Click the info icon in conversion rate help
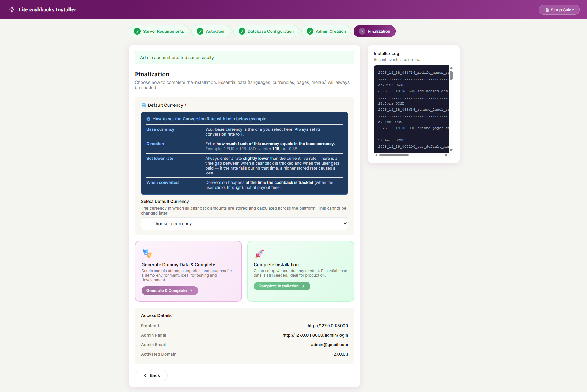 point(148,119)
